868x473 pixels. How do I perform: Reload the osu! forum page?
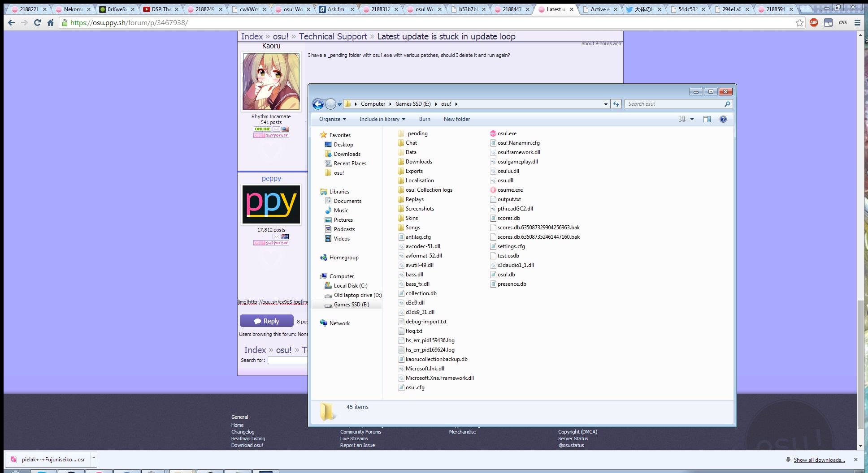[x=37, y=22]
